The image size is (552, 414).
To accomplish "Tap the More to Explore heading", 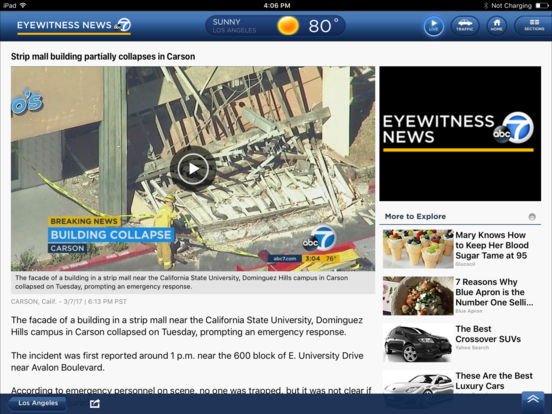I will coord(415,217).
